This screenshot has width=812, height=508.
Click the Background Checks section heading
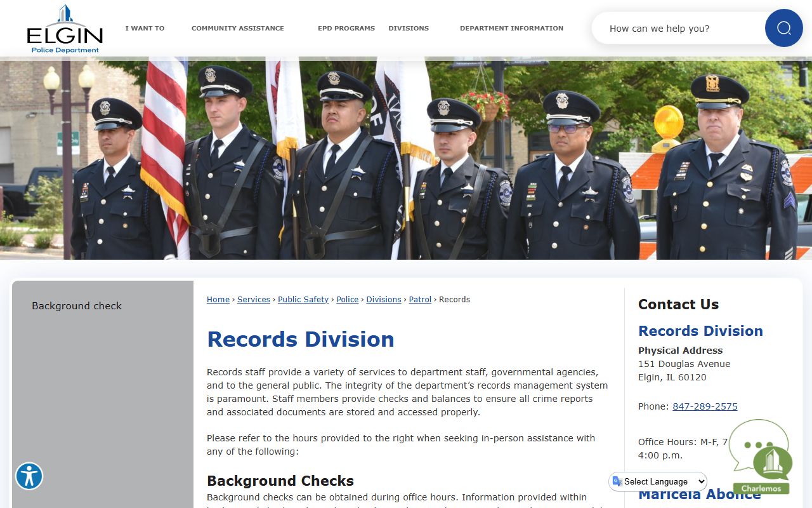pos(280,481)
